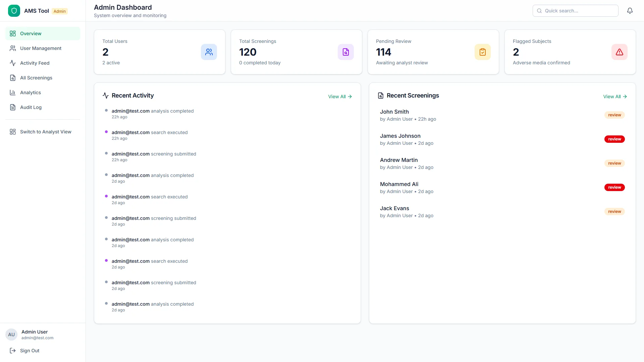The width and height of the screenshot is (644, 362).
Task: Click the admin@test.com text under Admin User
Action: [x=38, y=338]
